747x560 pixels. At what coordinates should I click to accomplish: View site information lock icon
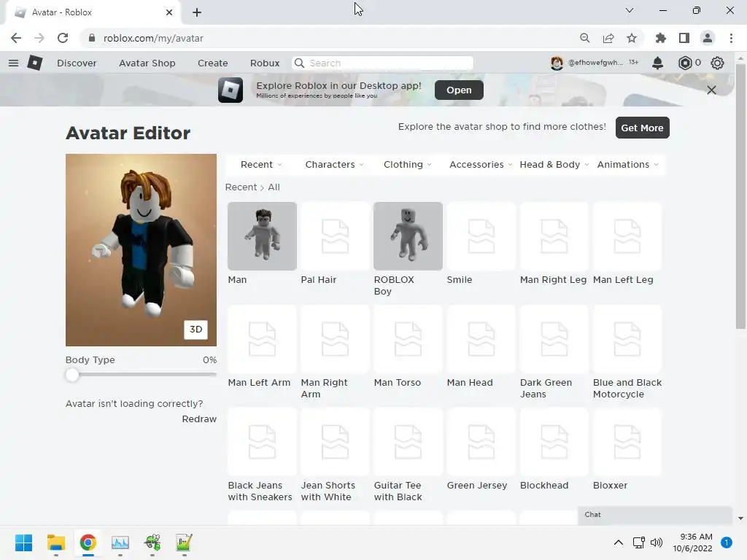(x=92, y=38)
